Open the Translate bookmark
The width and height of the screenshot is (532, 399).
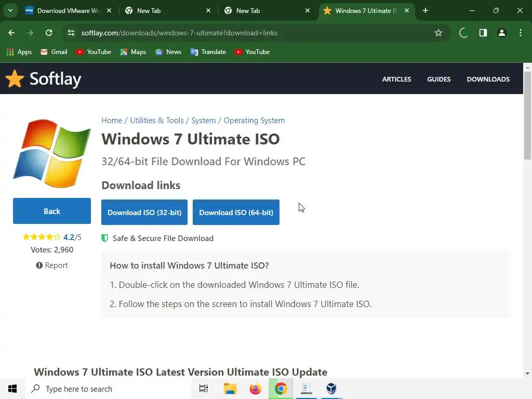[x=208, y=52]
